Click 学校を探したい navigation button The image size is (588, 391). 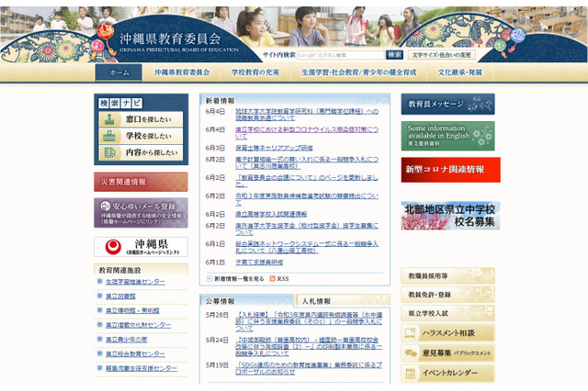(141, 136)
